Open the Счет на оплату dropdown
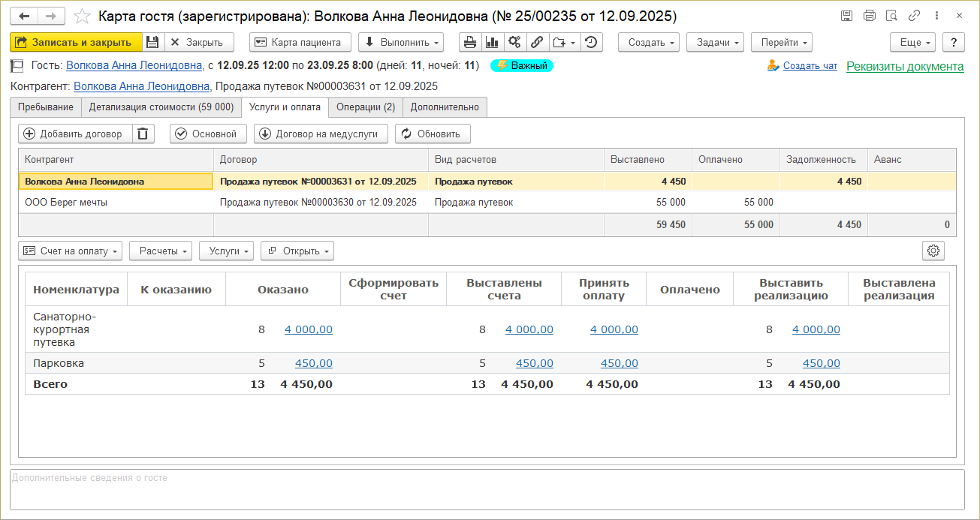This screenshot has width=980, height=520. tap(71, 251)
